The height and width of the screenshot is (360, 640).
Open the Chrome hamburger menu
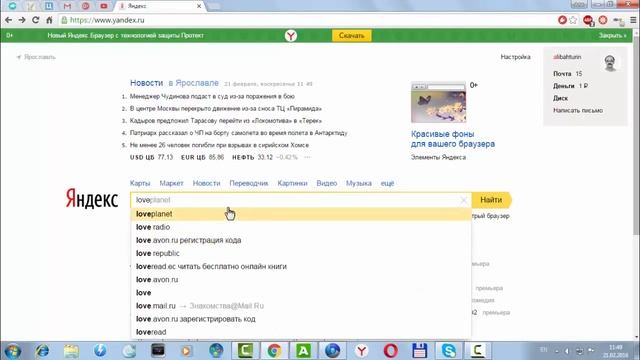click(633, 20)
